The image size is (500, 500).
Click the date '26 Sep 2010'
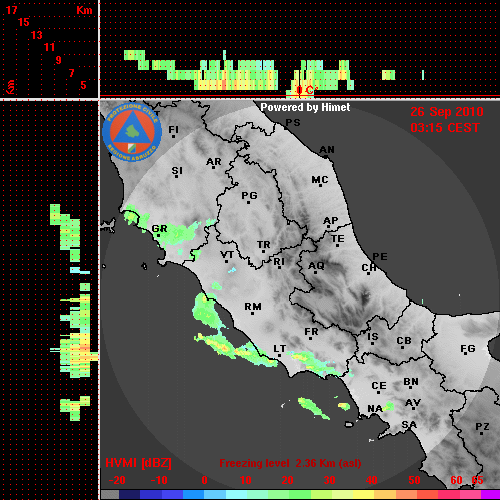pyautogui.click(x=447, y=112)
